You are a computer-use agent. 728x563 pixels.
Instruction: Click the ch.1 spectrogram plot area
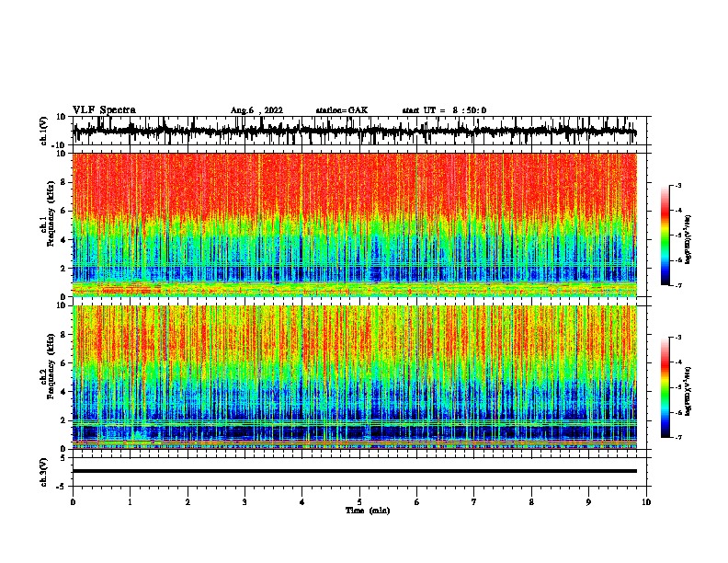[354, 224]
